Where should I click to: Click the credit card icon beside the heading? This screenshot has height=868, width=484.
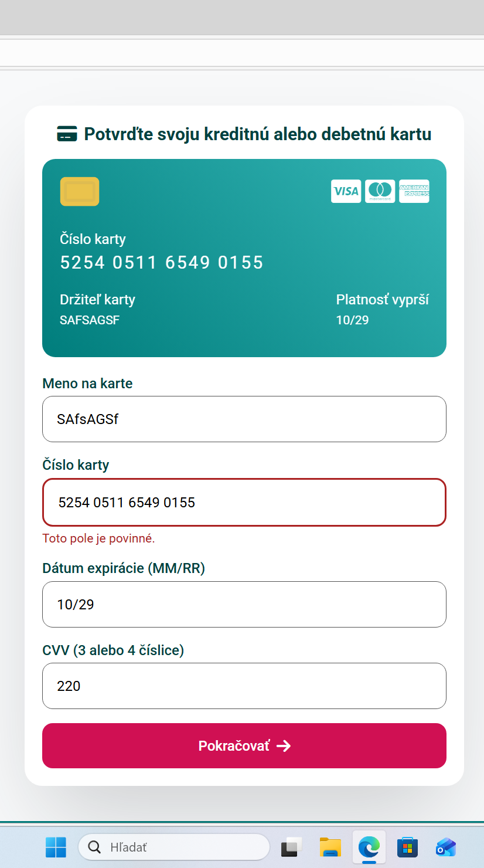[67, 134]
